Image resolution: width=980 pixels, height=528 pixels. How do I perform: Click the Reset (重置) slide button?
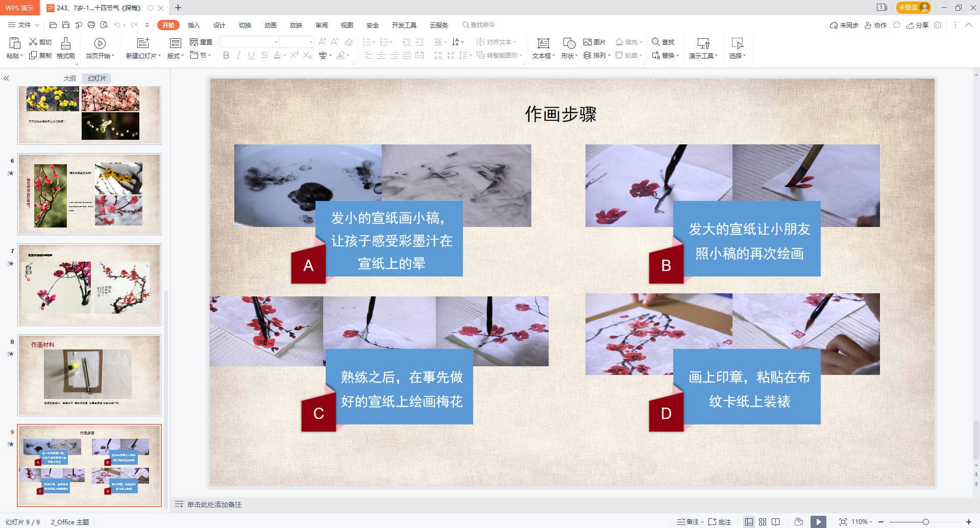pos(201,42)
